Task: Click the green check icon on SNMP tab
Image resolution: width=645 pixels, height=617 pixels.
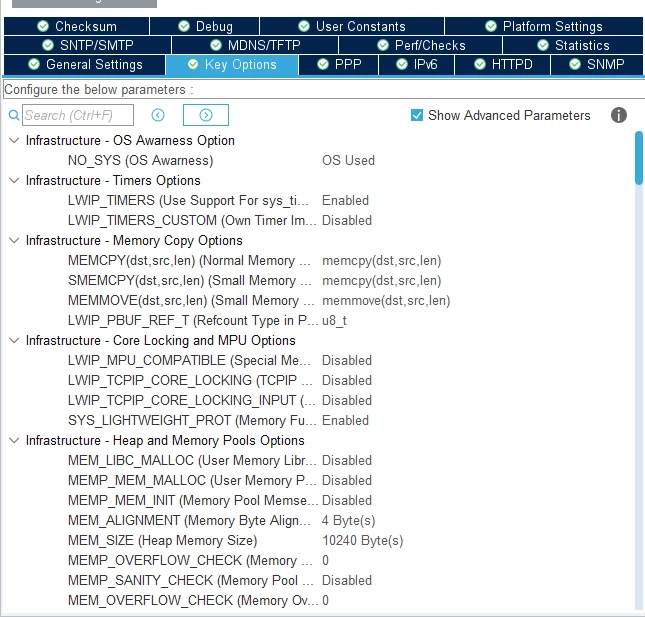Action: point(575,64)
